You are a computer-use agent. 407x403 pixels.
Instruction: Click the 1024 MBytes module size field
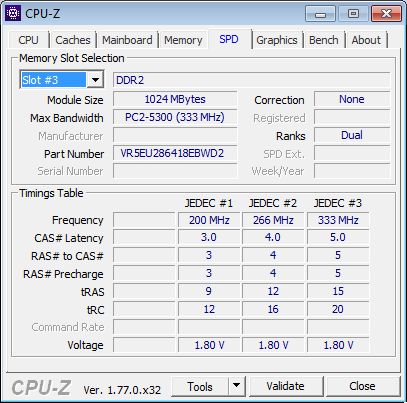click(x=175, y=99)
